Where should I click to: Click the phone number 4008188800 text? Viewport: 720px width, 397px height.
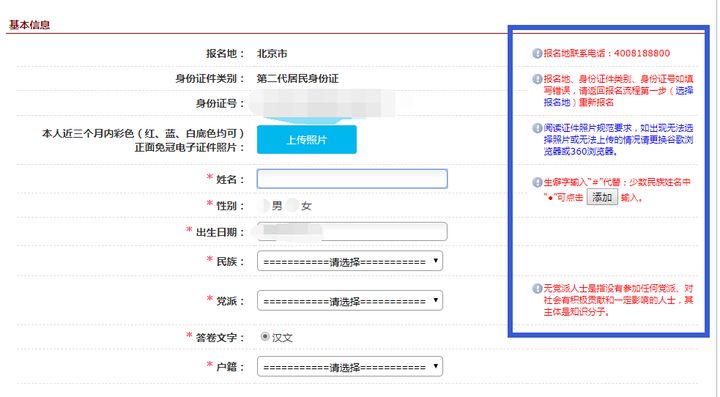point(642,53)
